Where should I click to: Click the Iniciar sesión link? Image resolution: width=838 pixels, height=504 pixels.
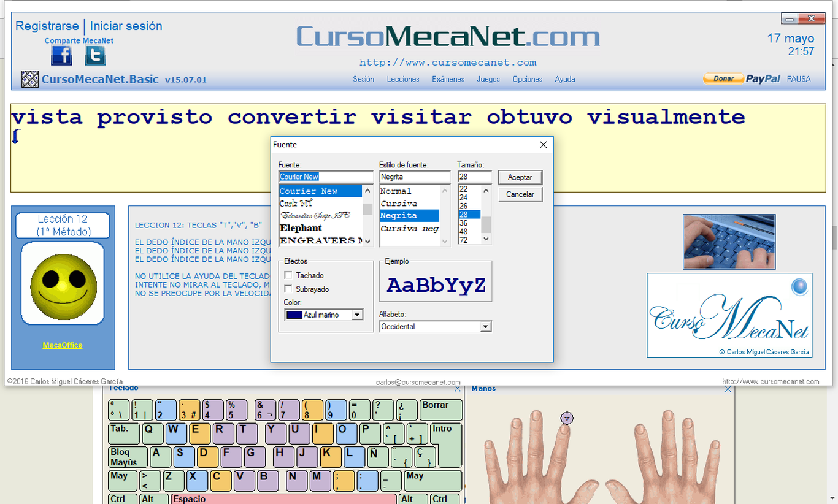point(126,26)
